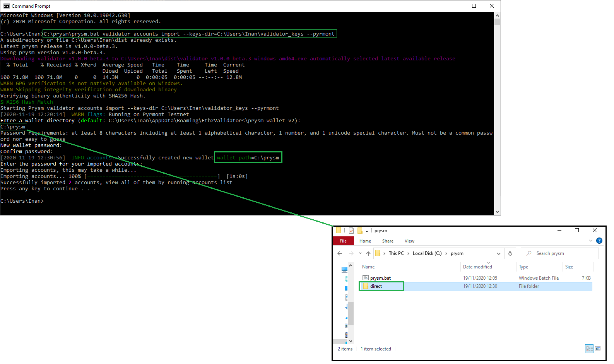Viewport: 614px width, 364px height.
Task: Click Command Prompt title bar icon
Action: pos(6,6)
